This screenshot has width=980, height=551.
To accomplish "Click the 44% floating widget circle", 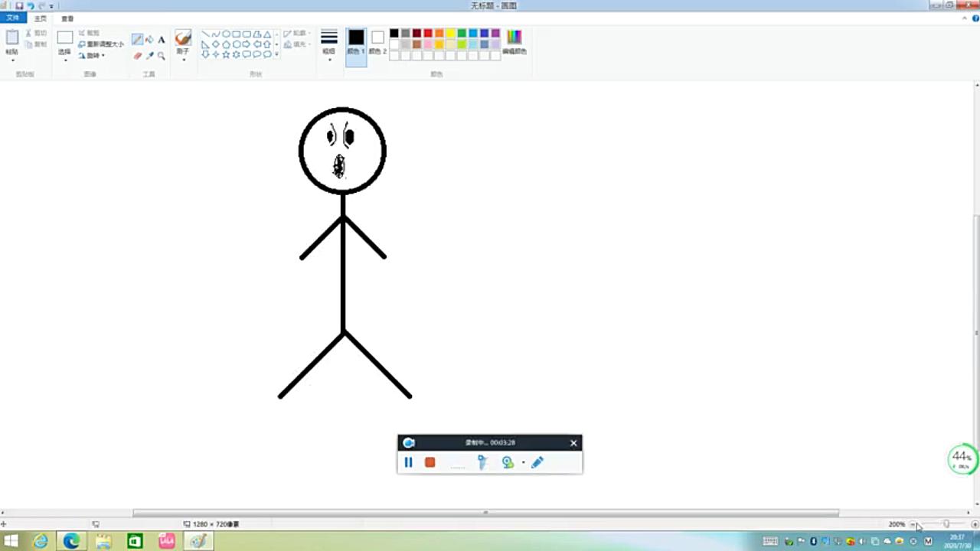I will (962, 458).
